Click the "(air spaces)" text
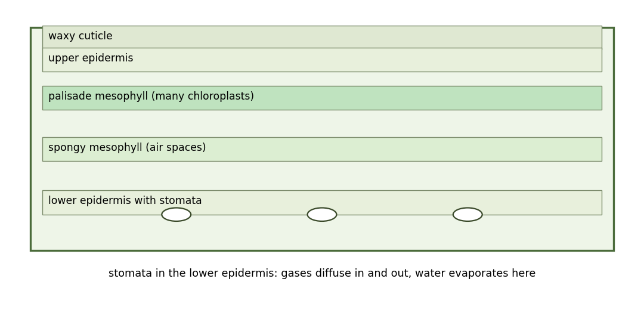This screenshot has width=644, height=322. (178, 147)
